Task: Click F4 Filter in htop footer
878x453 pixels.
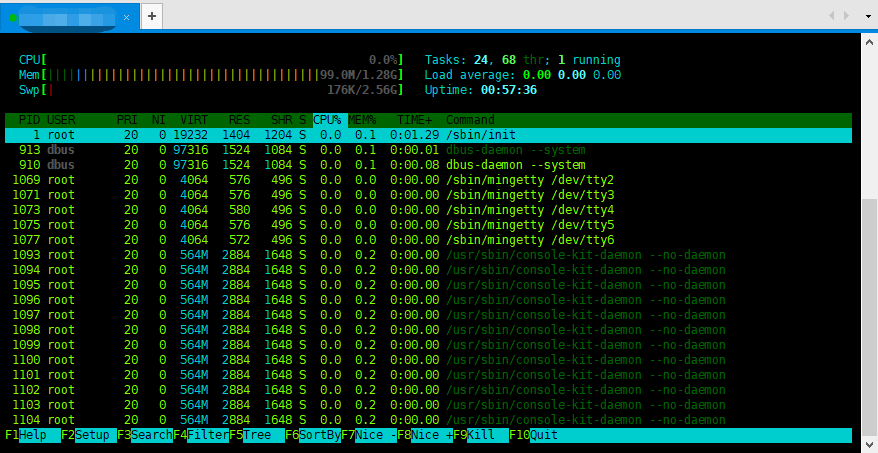Action: tap(201, 435)
